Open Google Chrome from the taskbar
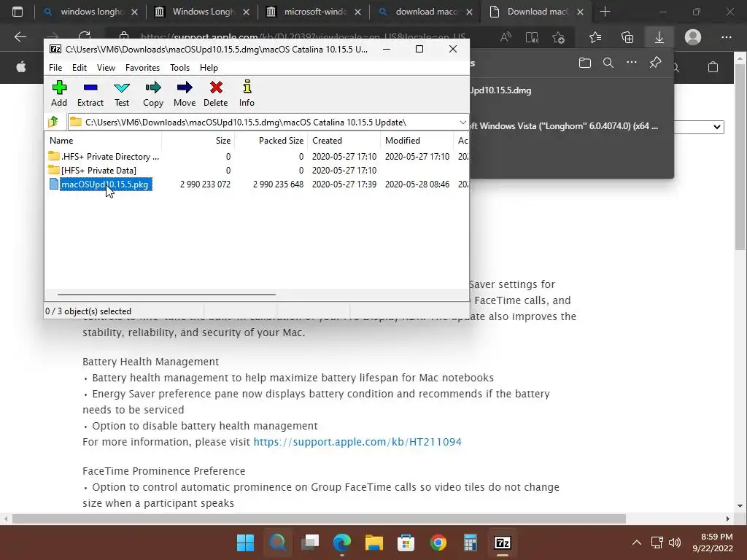The width and height of the screenshot is (747, 560). [438, 542]
